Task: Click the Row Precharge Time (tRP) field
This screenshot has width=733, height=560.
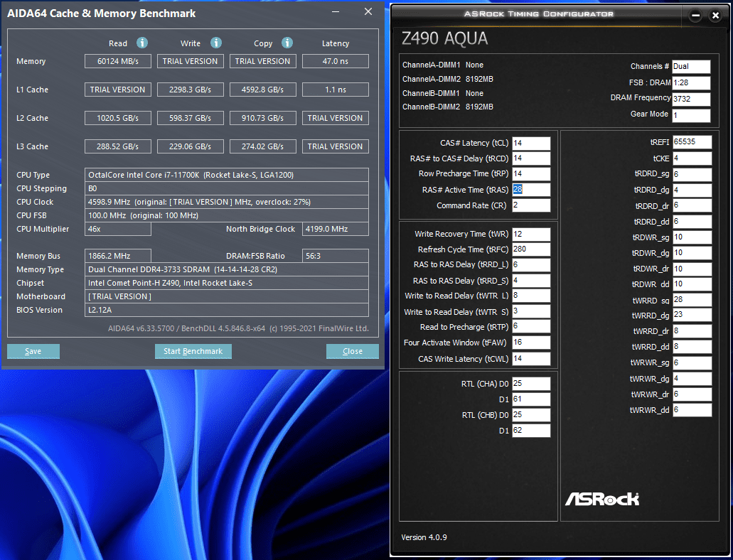Action: click(531, 174)
